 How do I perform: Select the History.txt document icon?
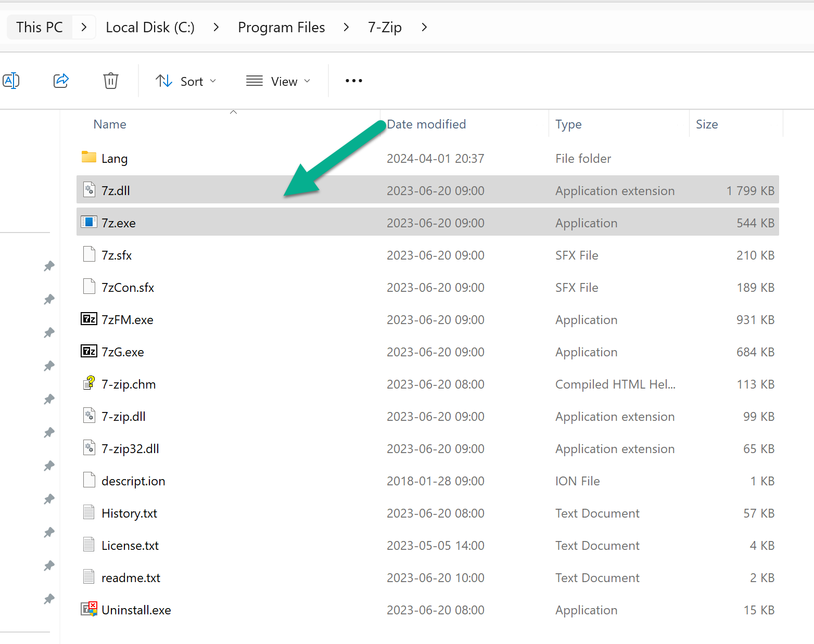click(x=89, y=512)
